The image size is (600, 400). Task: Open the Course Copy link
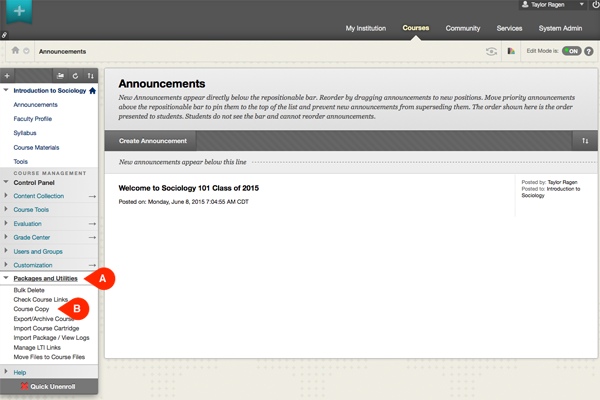tap(32, 309)
